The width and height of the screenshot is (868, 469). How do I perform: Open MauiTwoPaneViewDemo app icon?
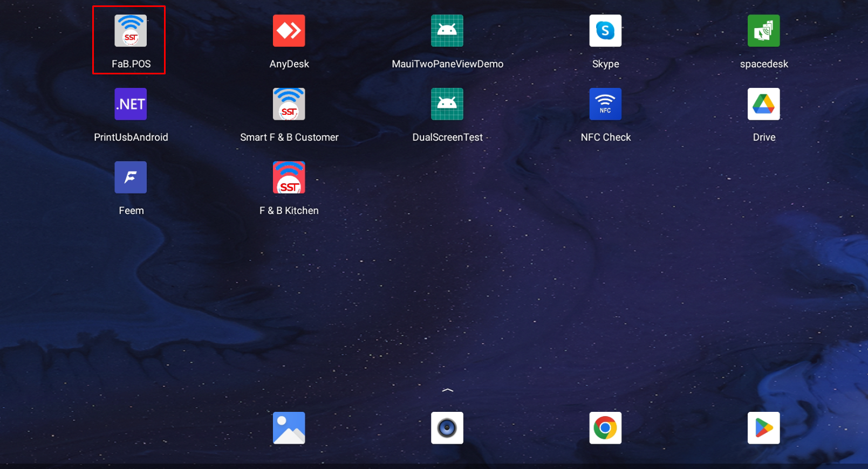point(447,31)
